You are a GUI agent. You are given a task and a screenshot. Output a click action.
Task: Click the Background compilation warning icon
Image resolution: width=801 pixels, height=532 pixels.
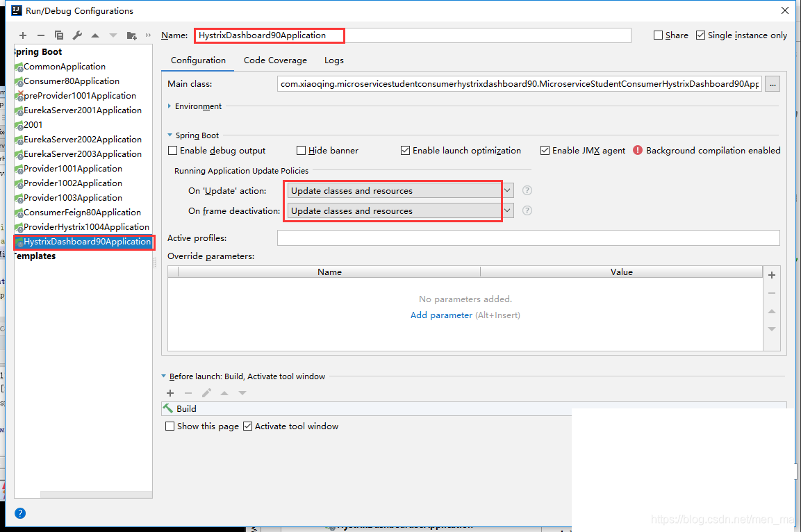(638, 150)
